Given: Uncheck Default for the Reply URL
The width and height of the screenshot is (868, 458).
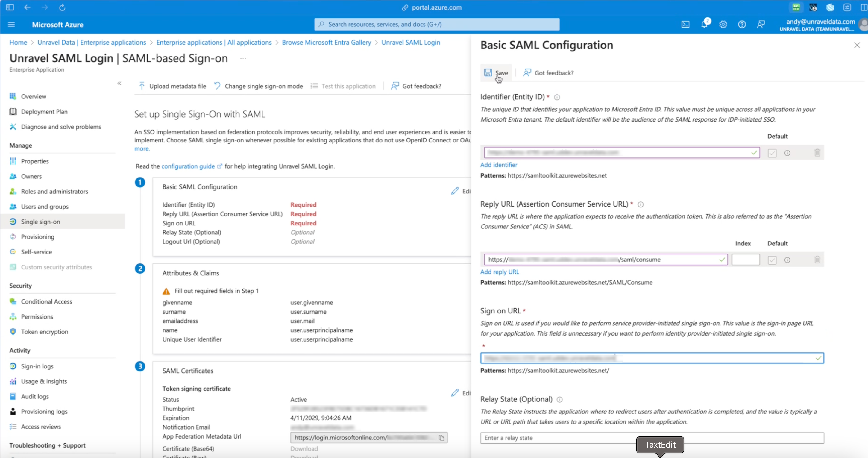Looking at the screenshot, I should coord(772,260).
